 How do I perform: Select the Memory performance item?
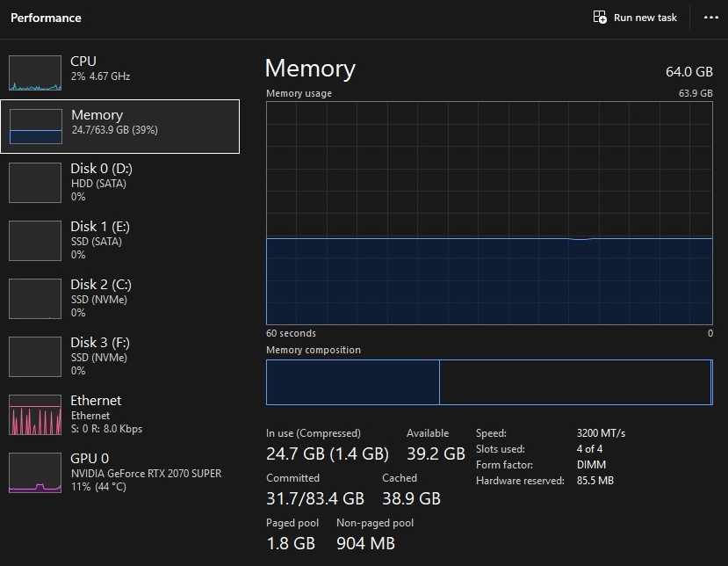(119, 127)
